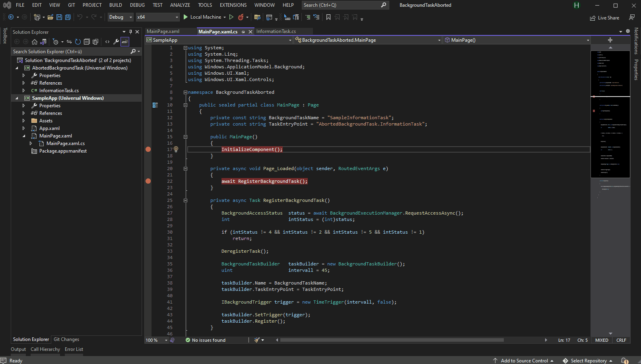Open Properties wrench icon in Solution Explorer

[116, 42]
